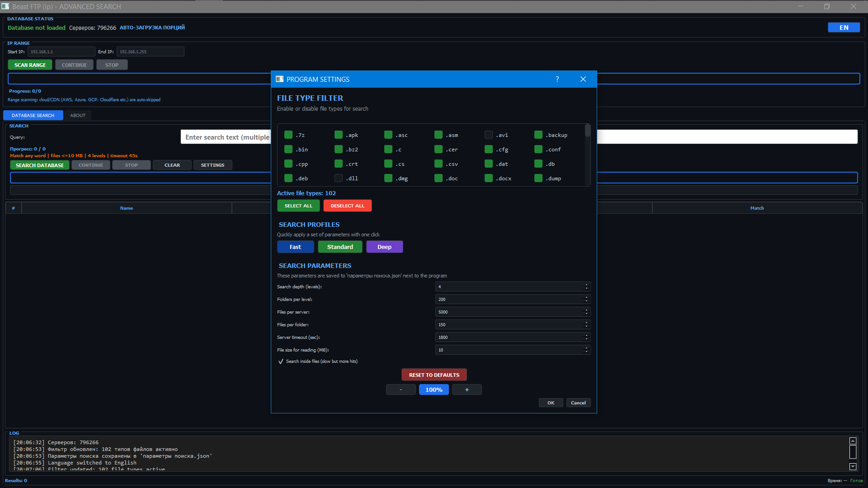Adjust the Search depth spinner arrows
The width and height of the screenshot is (868, 488).
click(x=586, y=286)
